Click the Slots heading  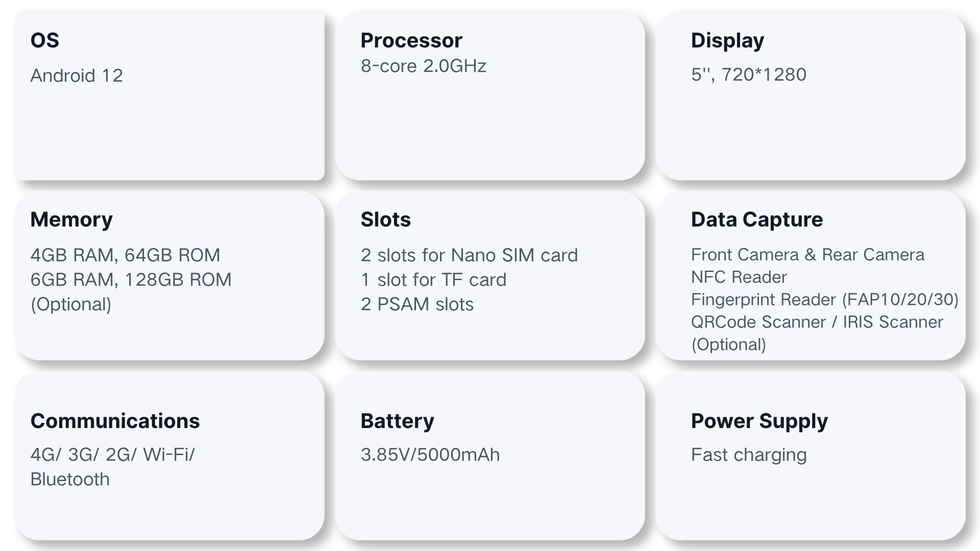[x=385, y=219]
